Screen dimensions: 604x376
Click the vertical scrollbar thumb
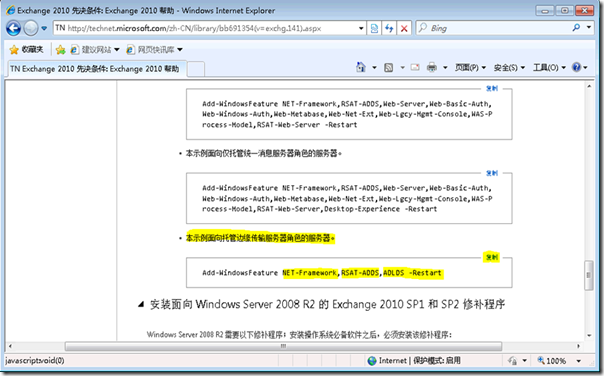589,275
